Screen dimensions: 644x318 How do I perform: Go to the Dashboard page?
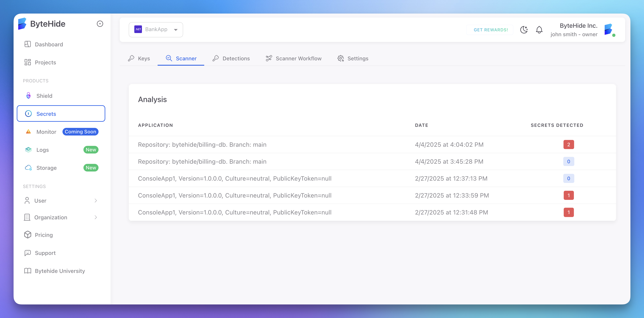click(49, 44)
